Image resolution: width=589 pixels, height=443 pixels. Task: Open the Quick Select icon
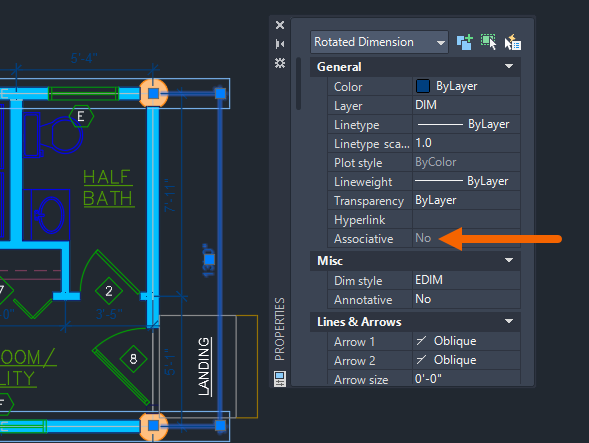513,42
